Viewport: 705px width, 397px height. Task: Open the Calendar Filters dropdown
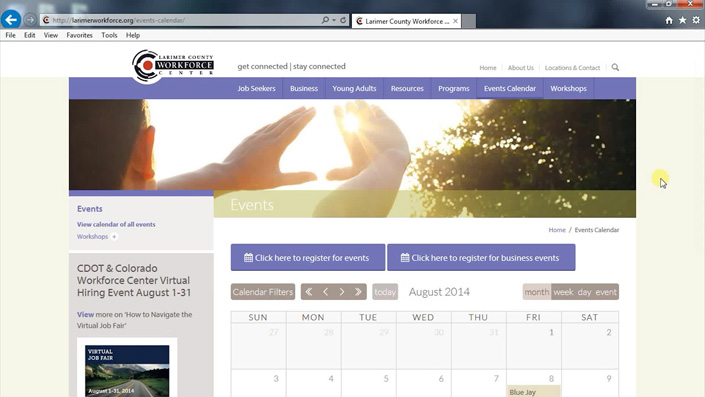(263, 292)
